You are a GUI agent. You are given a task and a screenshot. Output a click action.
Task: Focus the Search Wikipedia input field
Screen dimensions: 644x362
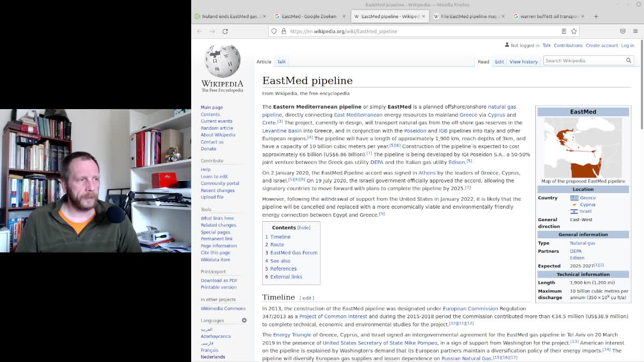point(584,60)
